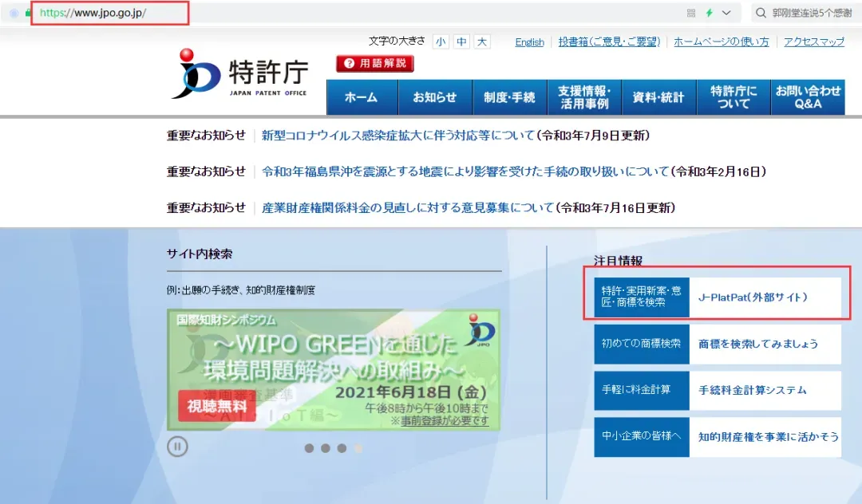Open the English version link
This screenshot has height=504, width=862.
point(529,42)
